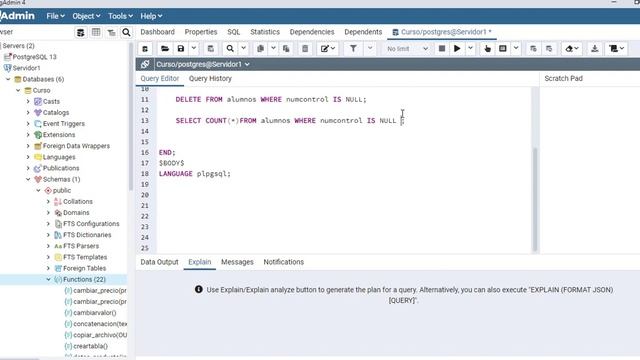Collapse the Curso database node
The image size is (640, 360).
pos(18,90)
